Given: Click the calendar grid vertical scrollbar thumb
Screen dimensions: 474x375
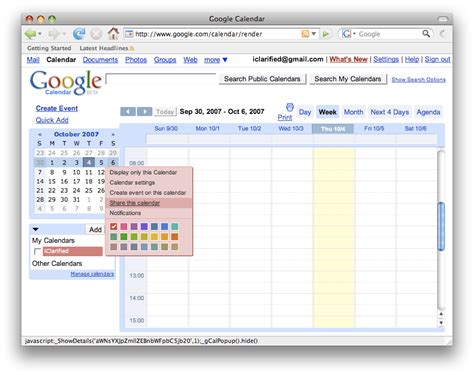Looking at the screenshot, I should [441, 226].
